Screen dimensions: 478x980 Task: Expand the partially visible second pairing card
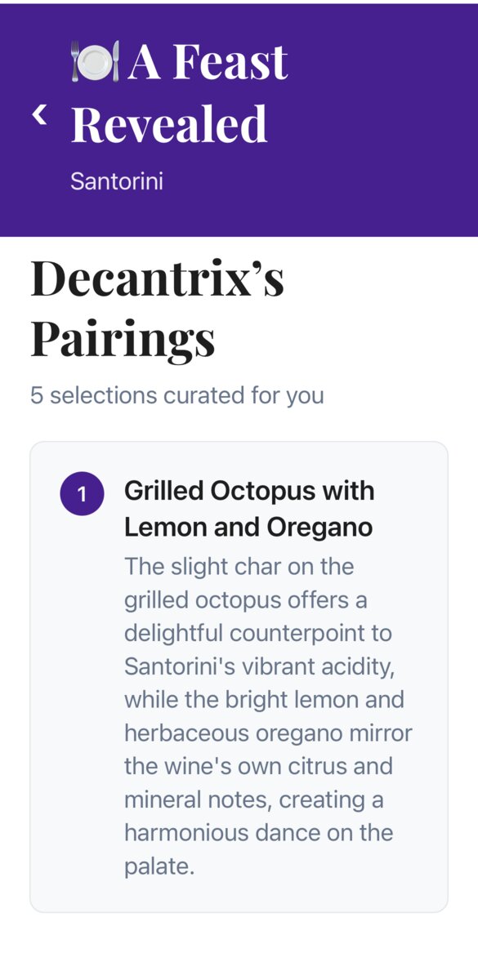[239, 947]
